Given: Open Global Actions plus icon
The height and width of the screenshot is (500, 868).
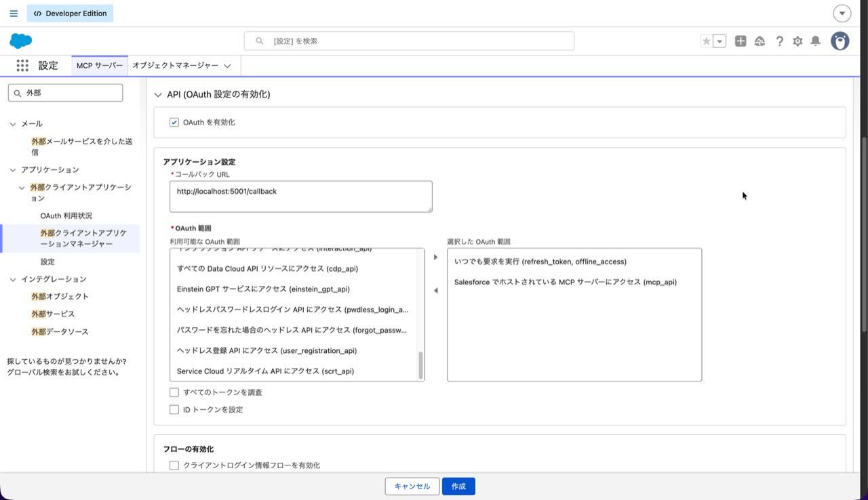Looking at the screenshot, I should click(x=741, y=41).
